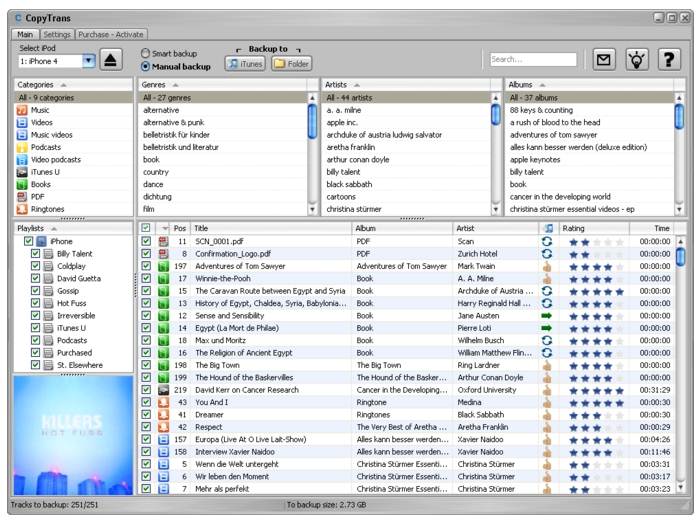Click iTunes U type icon of David Kerr row
Image resolution: width=699 pixels, height=523 pixels.
pos(164,390)
